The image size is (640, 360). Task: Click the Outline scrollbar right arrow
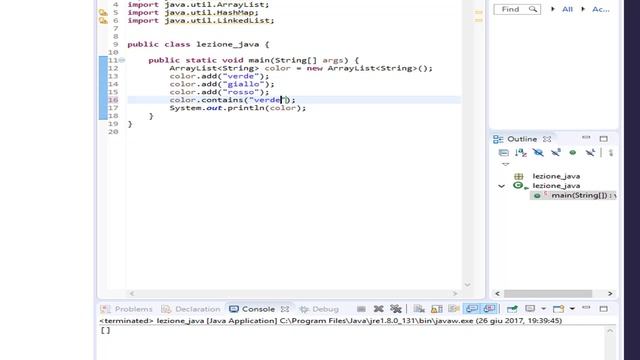pyautogui.click(x=610, y=293)
